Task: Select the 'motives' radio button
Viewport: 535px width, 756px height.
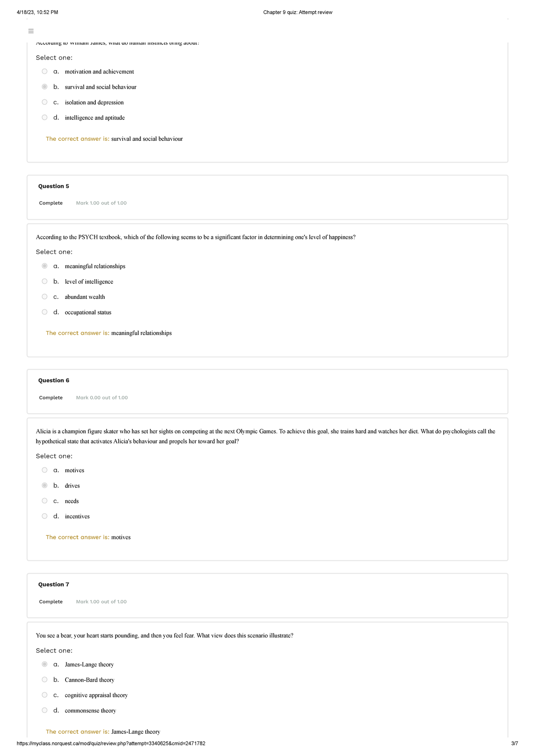Action: [45, 470]
